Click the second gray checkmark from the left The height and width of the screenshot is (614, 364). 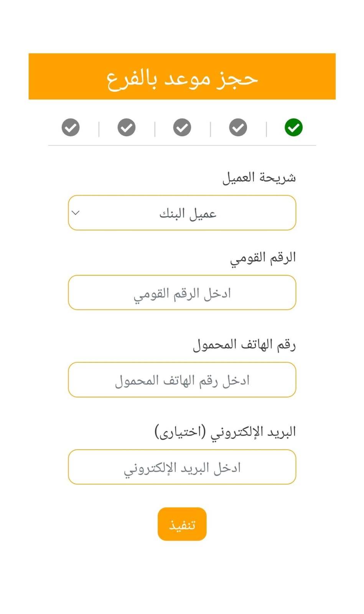tap(127, 127)
